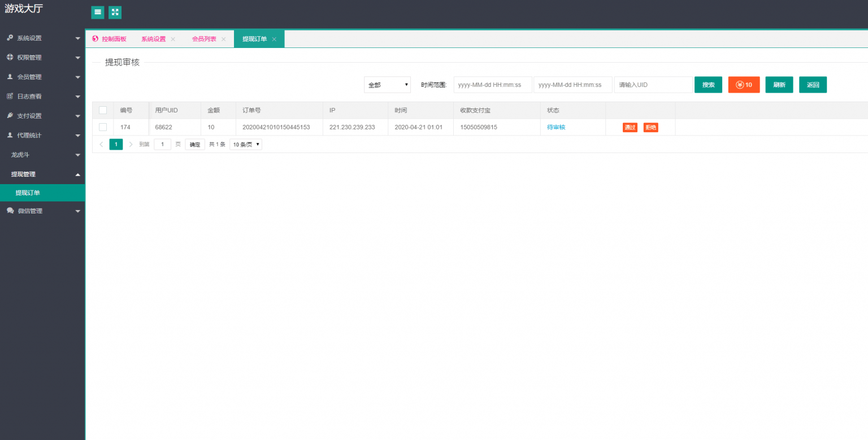Close the 提现订单 tab
The image size is (868, 440).
coord(274,40)
